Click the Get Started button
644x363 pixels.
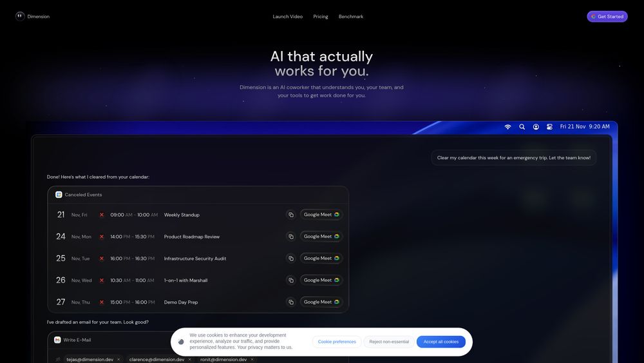point(607,17)
